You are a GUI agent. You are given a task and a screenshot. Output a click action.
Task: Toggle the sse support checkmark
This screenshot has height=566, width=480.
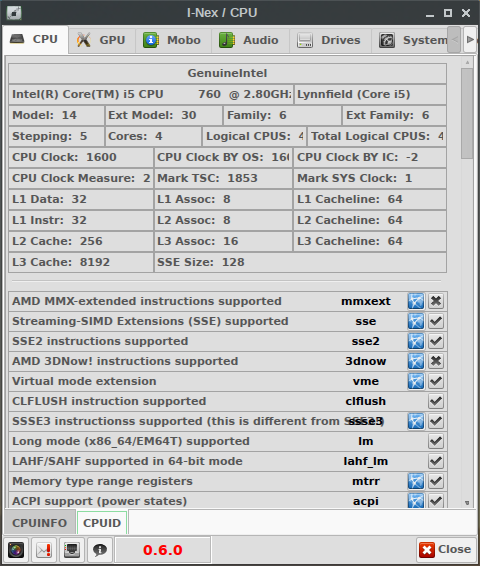pos(436,321)
